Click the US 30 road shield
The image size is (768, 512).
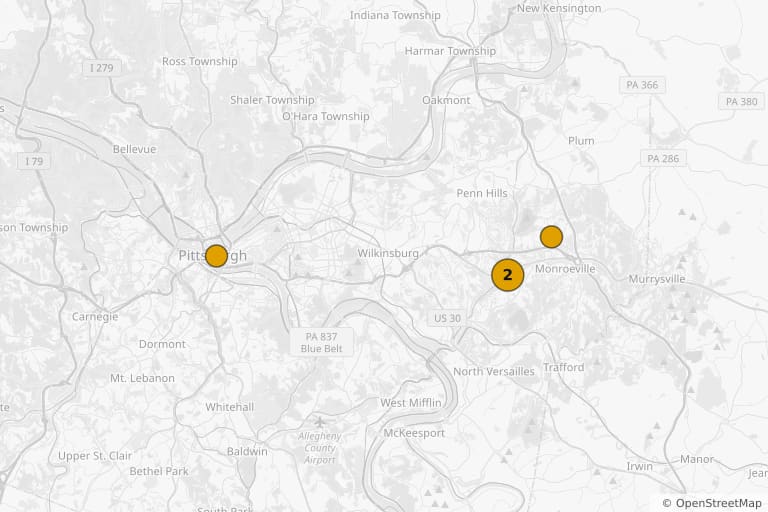pyautogui.click(x=447, y=318)
